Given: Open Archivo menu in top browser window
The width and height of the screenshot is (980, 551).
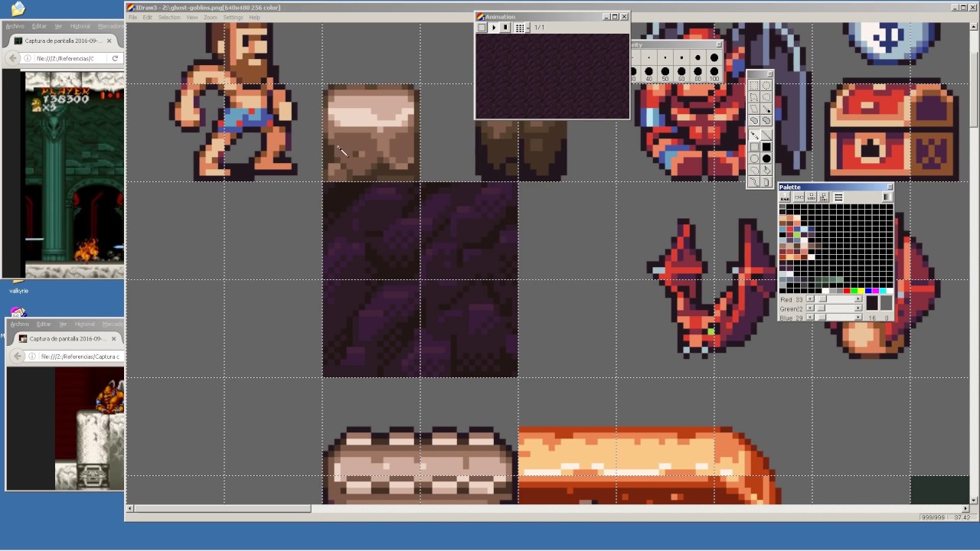Looking at the screenshot, I should 15,26.
